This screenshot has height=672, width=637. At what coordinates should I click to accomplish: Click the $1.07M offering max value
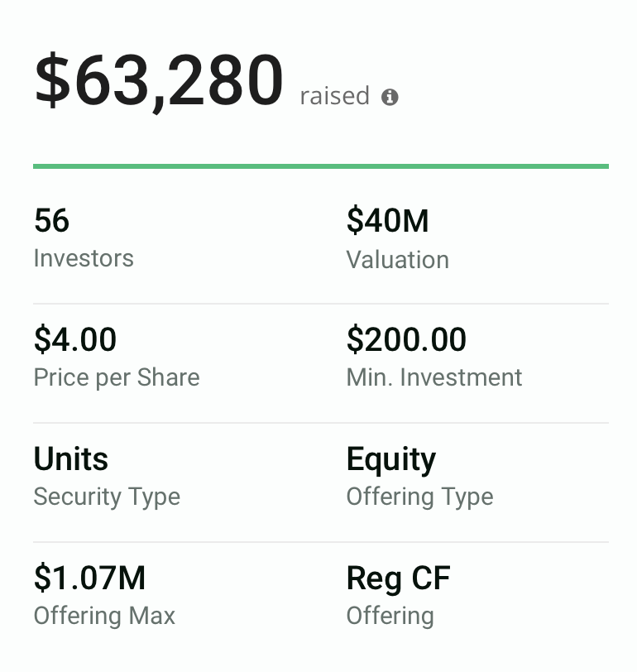(89, 578)
